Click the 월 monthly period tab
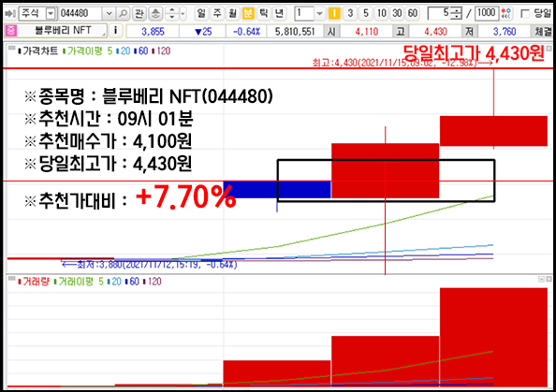The image size is (556, 392). pyautogui.click(x=232, y=14)
